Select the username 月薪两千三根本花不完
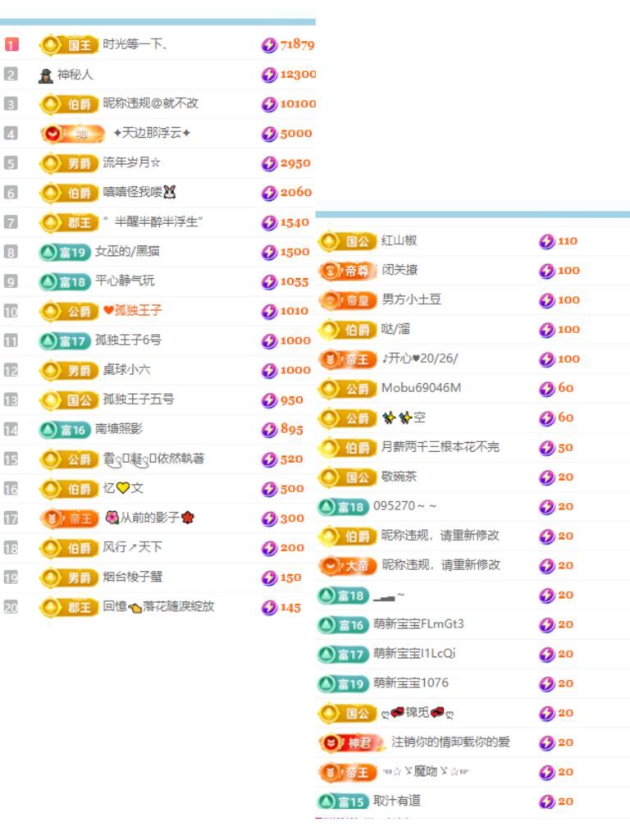Viewport: 630px width, 840px height. 440,447
